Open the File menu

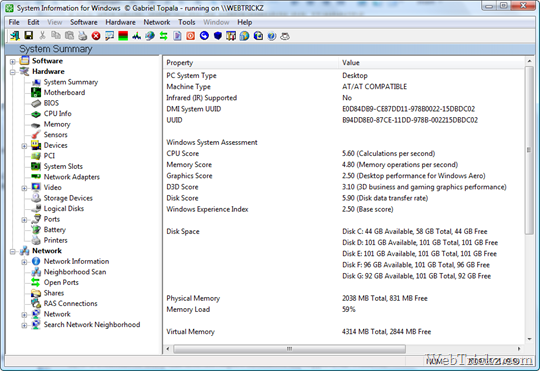[14, 22]
